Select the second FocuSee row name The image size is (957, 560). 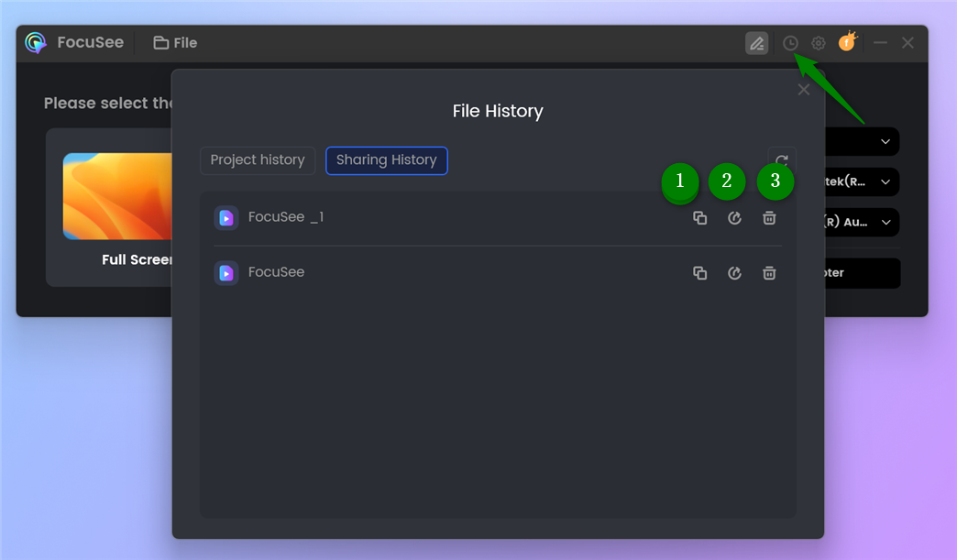click(276, 272)
